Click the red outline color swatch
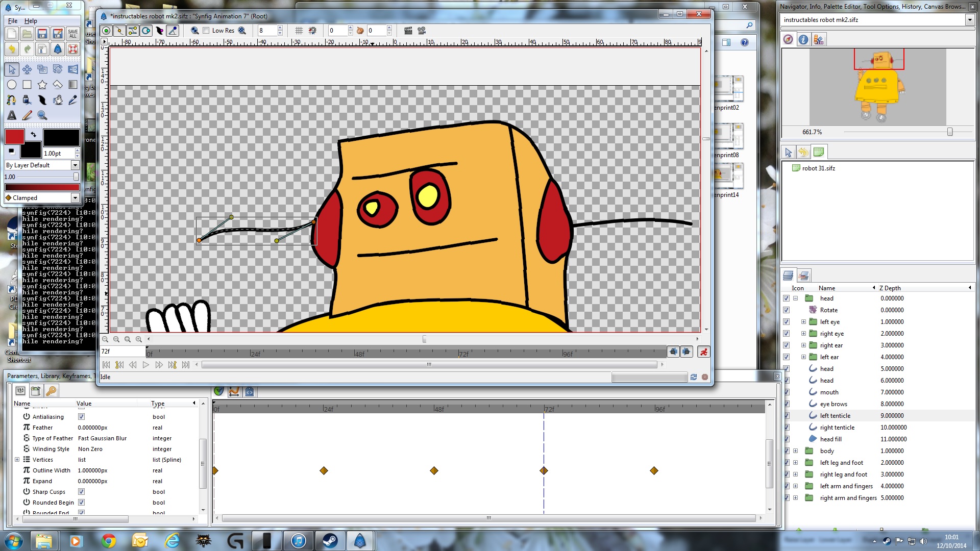 15,136
